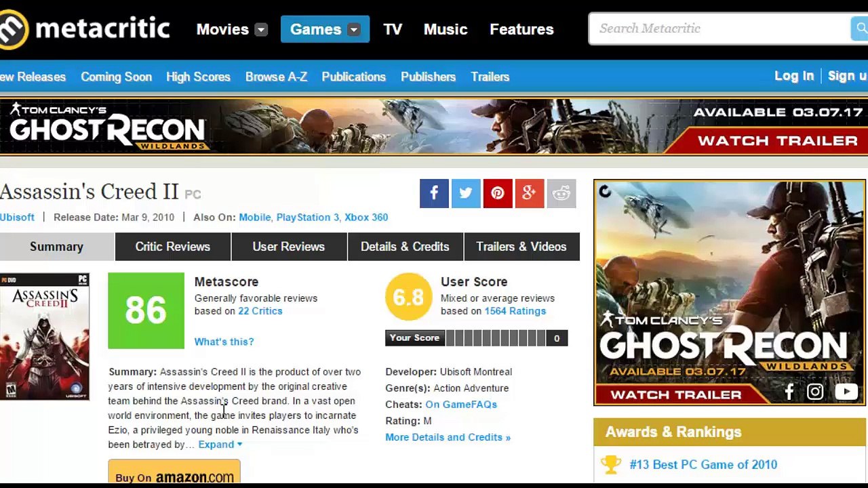Image resolution: width=868 pixels, height=488 pixels.
Task: Open the Trailers link in subnav
Action: pyautogui.click(x=490, y=77)
